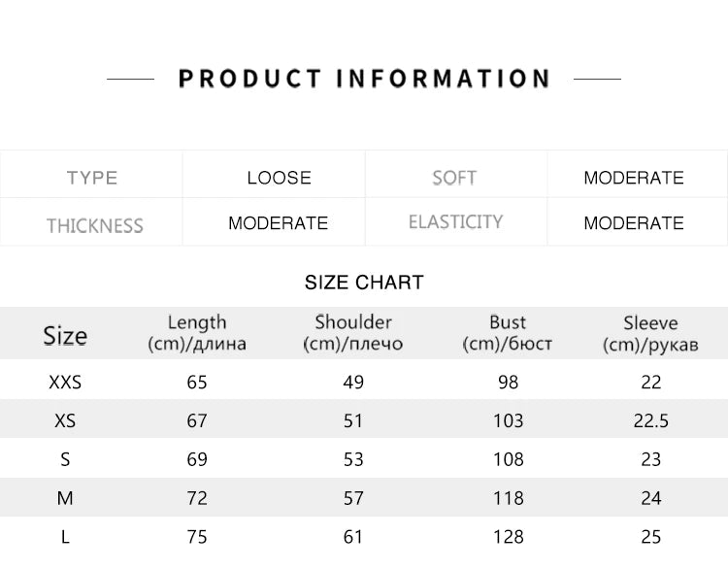Click MODERATE value next to THICKNESS
728x569 pixels.
tap(279, 223)
